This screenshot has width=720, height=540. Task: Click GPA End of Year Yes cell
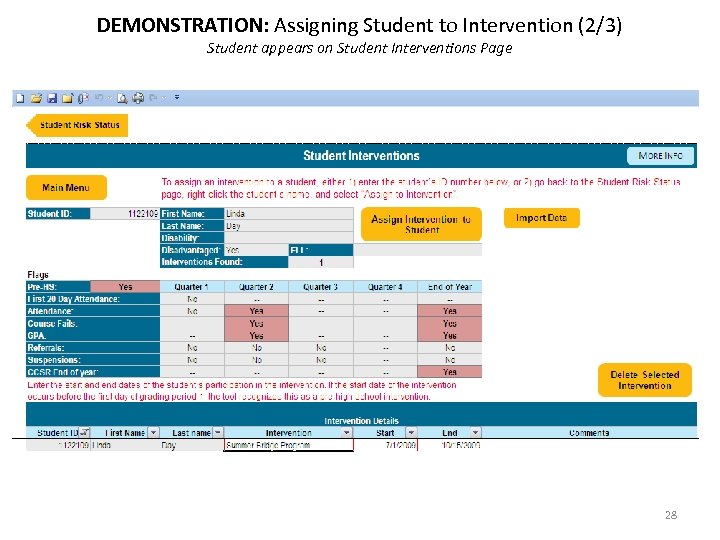pos(450,336)
